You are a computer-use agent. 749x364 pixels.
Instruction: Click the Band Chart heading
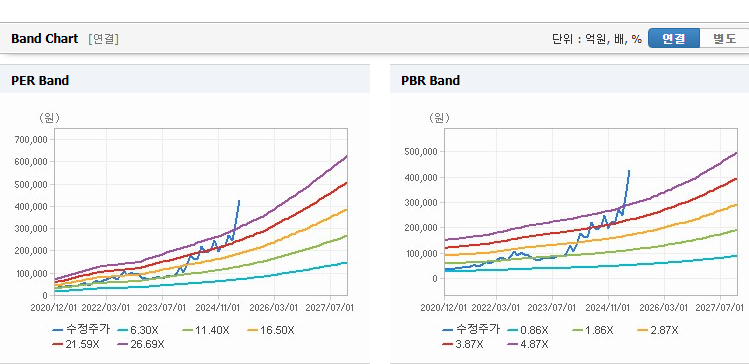pos(44,39)
